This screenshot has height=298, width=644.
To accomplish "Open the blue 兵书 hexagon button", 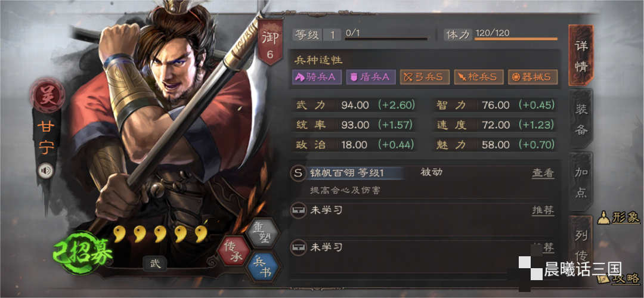I will click(x=263, y=267).
